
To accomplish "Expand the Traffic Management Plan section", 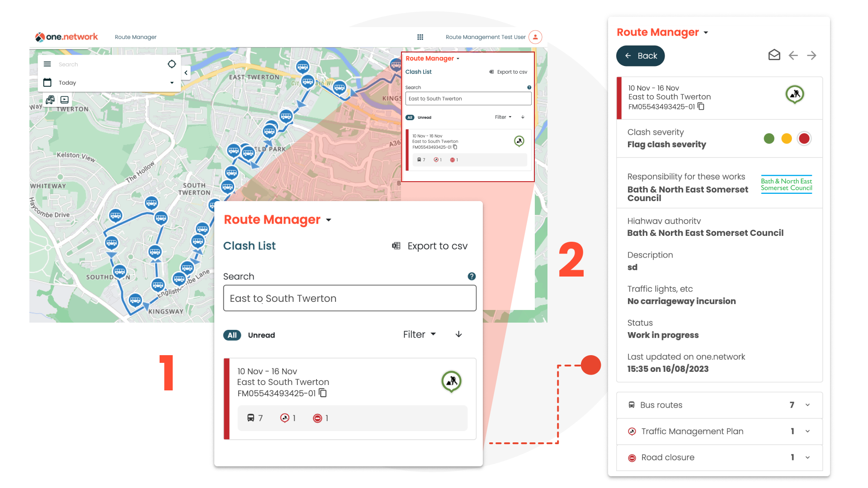I will point(719,431).
